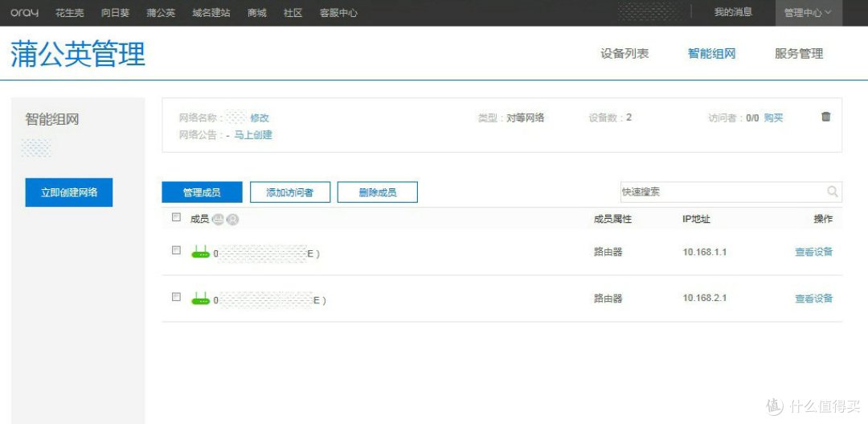Viewport: 868px width, 424px height.
Task: Click the router filter icon beside 成员 header
Action: point(218,220)
